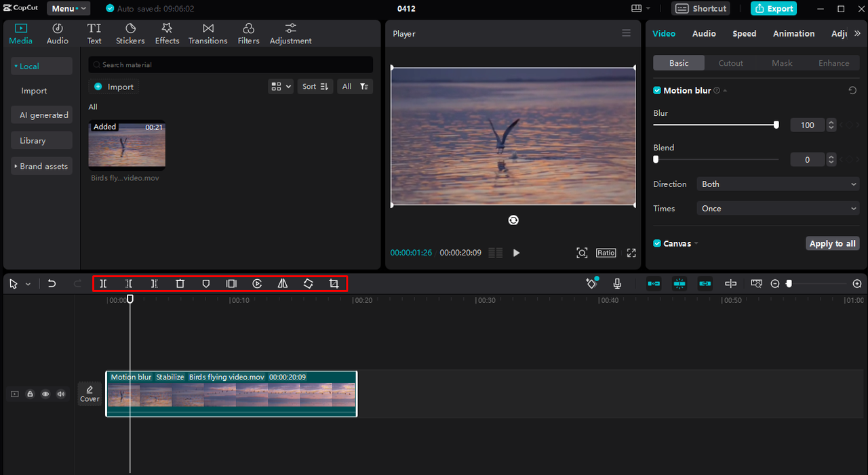Click the Search material field
The image size is (868, 475).
point(231,65)
